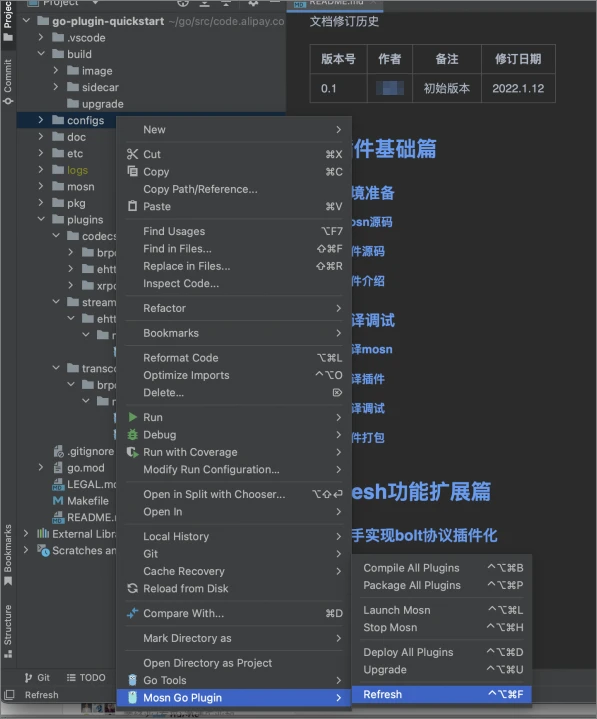Open the Git branch tool button
The image size is (597, 719).
[37, 678]
